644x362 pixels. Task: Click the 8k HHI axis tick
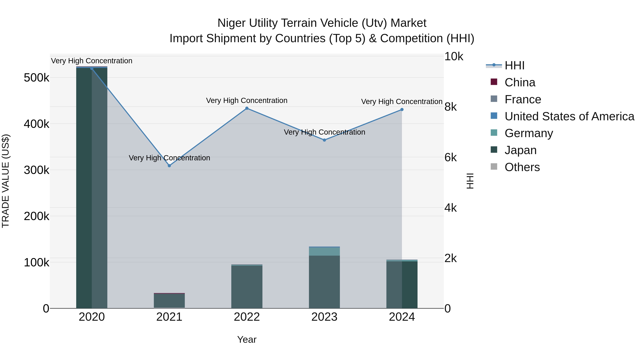(x=450, y=107)
